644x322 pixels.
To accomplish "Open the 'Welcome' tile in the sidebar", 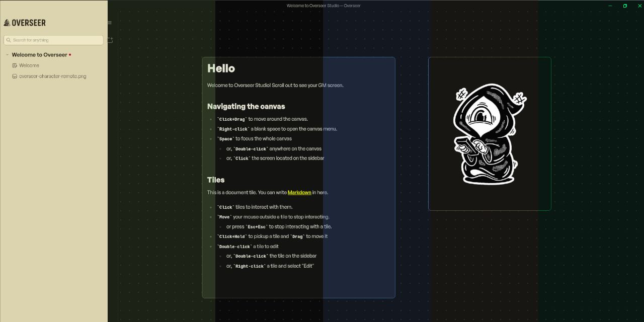I will click(29, 65).
